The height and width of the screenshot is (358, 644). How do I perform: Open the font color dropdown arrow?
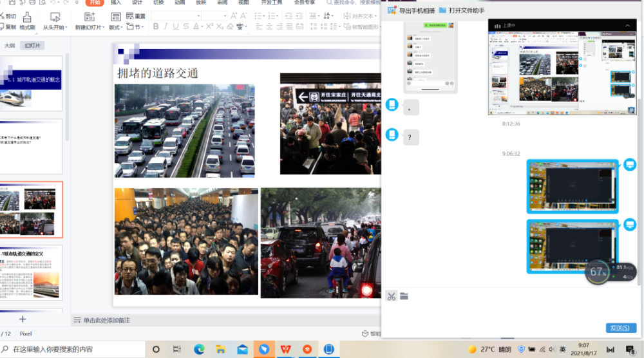(x=202, y=26)
